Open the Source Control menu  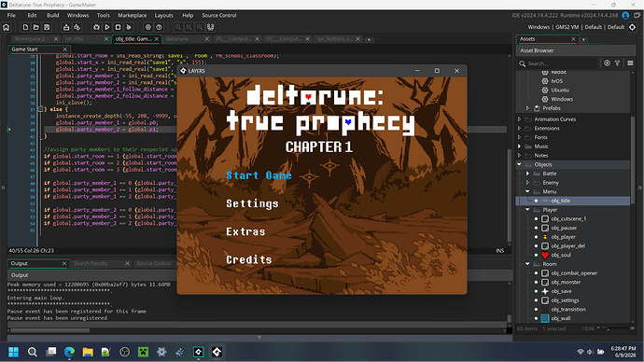click(x=219, y=15)
